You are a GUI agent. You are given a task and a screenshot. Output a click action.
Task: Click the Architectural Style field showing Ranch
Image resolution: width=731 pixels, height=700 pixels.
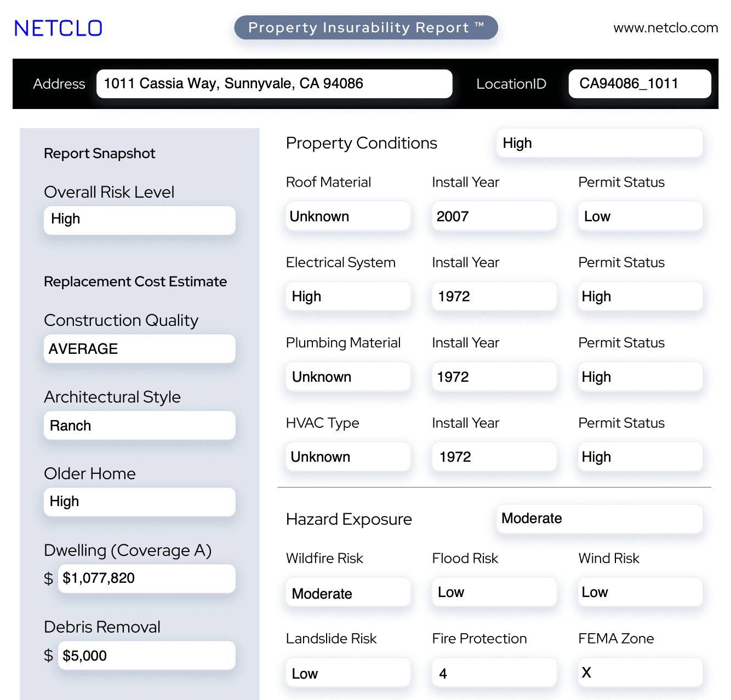click(x=139, y=426)
